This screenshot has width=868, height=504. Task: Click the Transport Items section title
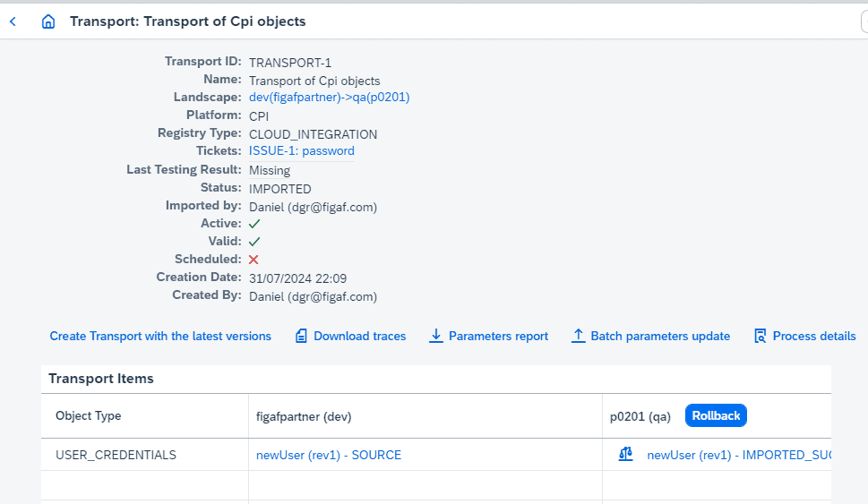(101, 379)
